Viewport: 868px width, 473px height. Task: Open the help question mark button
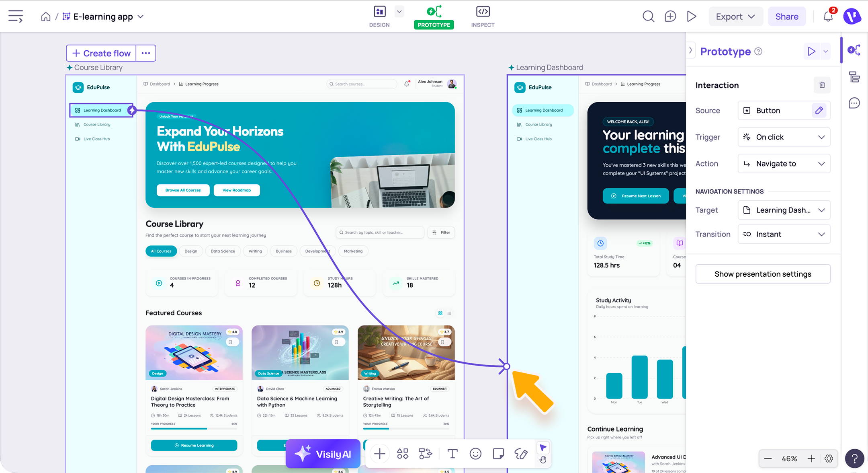(854, 459)
